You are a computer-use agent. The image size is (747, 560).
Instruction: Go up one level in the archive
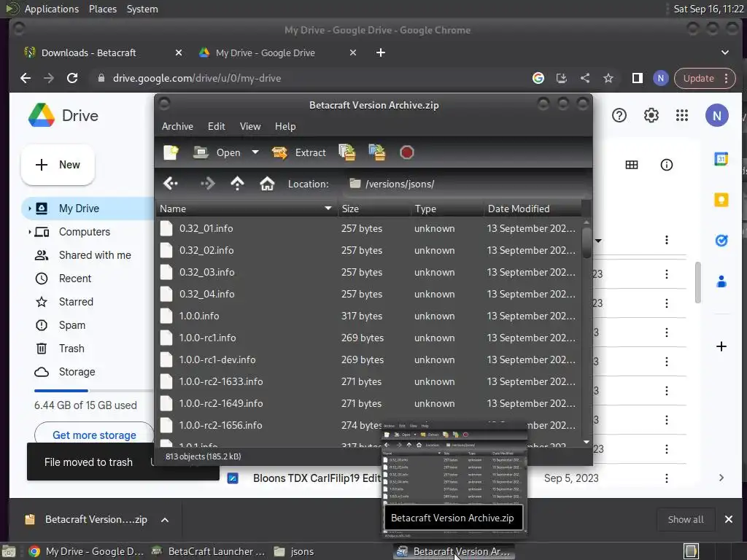coord(237,183)
